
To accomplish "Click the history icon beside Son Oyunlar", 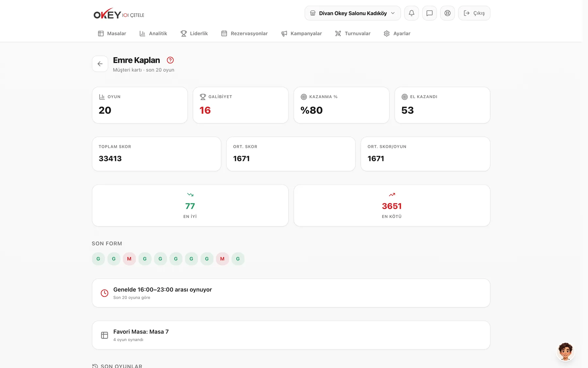I will click(95, 366).
